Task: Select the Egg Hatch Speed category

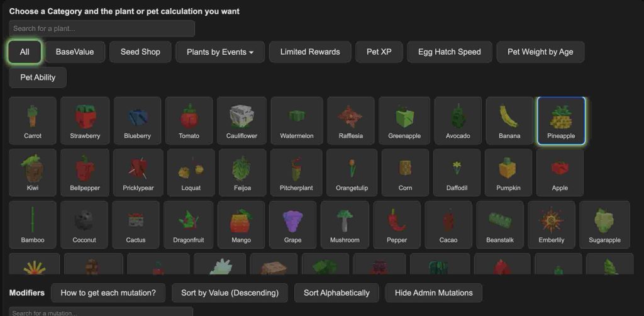Action: click(x=449, y=52)
